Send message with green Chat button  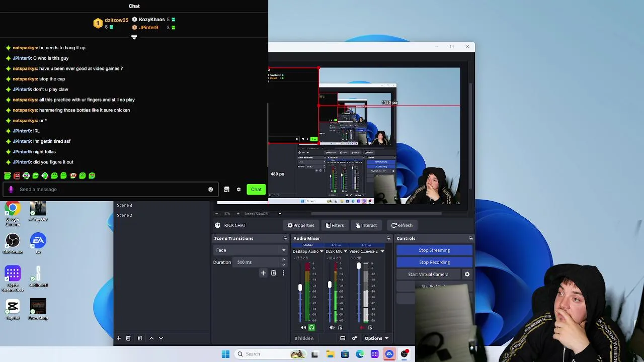pos(256,190)
